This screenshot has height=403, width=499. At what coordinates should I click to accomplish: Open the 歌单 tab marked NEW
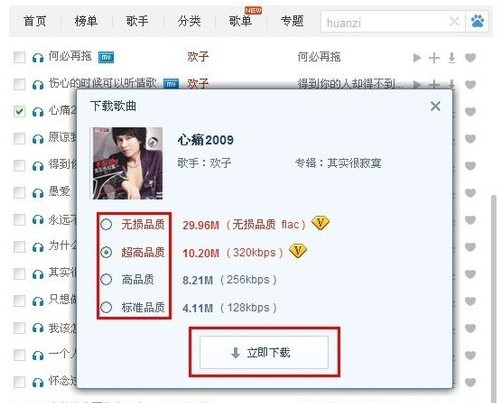tap(240, 21)
